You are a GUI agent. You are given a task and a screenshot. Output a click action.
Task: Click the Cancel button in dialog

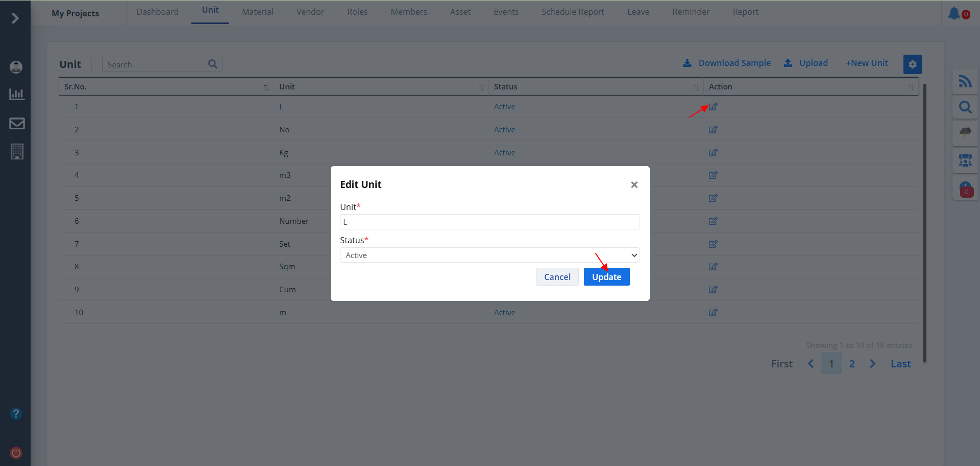click(557, 277)
